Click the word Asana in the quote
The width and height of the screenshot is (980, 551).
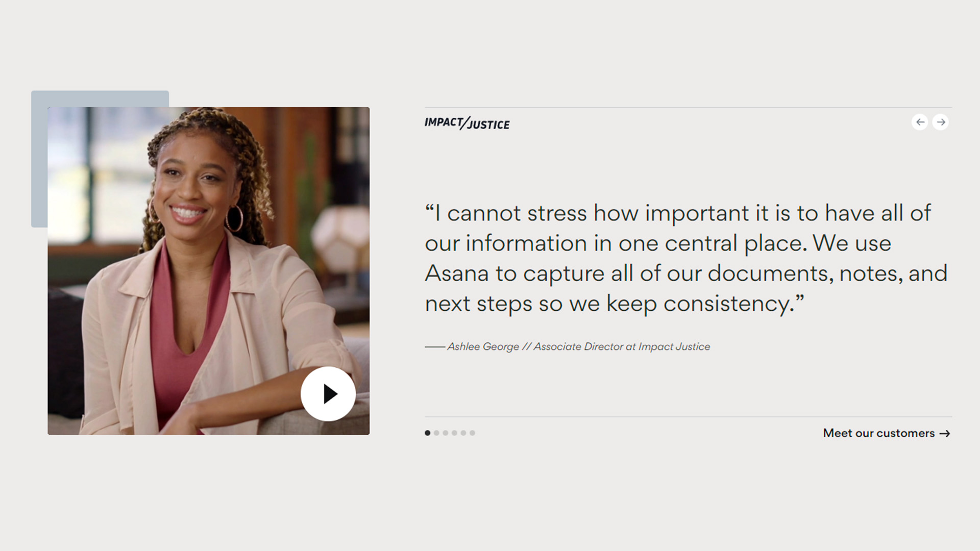(457, 273)
